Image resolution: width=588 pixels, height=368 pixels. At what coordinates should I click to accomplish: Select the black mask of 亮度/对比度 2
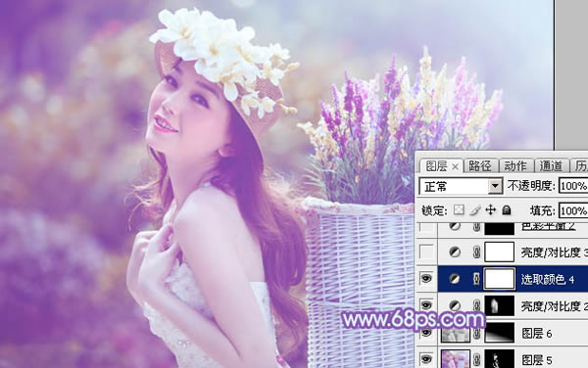point(499,305)
